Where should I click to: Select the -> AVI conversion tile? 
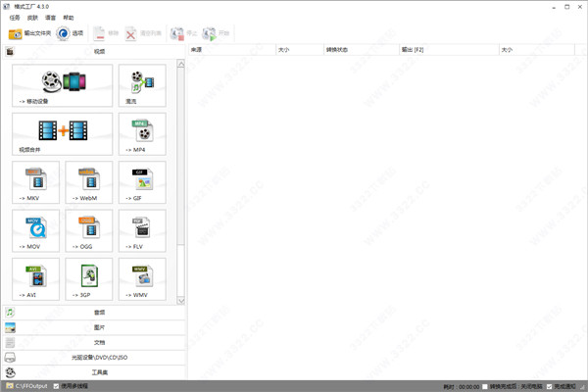35,279
